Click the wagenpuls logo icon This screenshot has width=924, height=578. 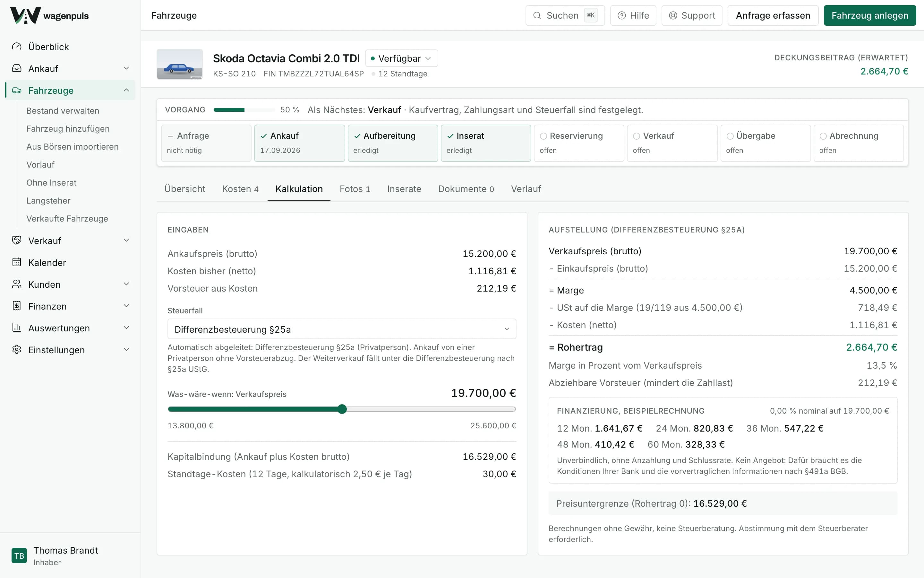pos(25,15)
